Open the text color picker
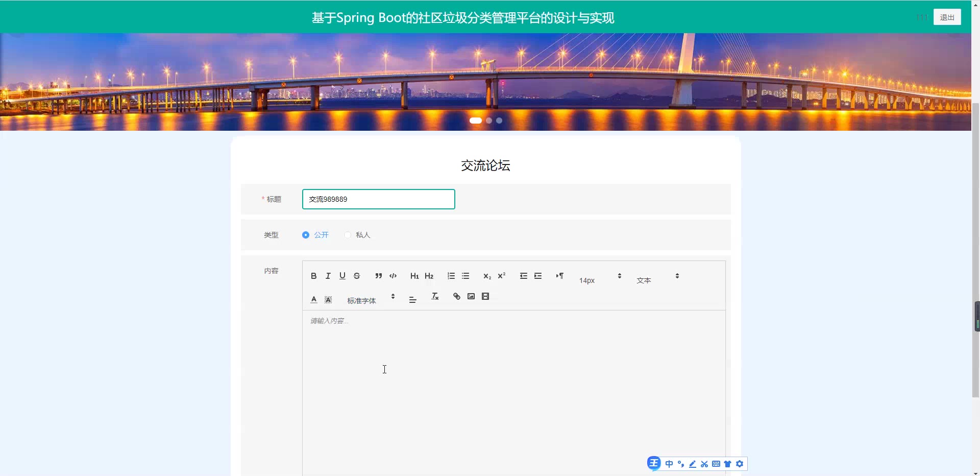Viewport: 980px width, 476px height. (x=313, y=300)
